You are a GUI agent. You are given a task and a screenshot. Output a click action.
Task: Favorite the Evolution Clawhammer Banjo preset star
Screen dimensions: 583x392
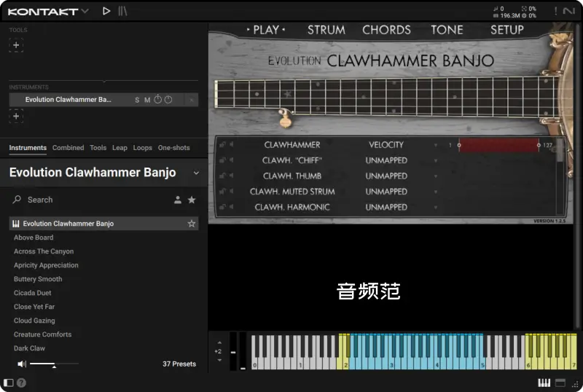192,224
